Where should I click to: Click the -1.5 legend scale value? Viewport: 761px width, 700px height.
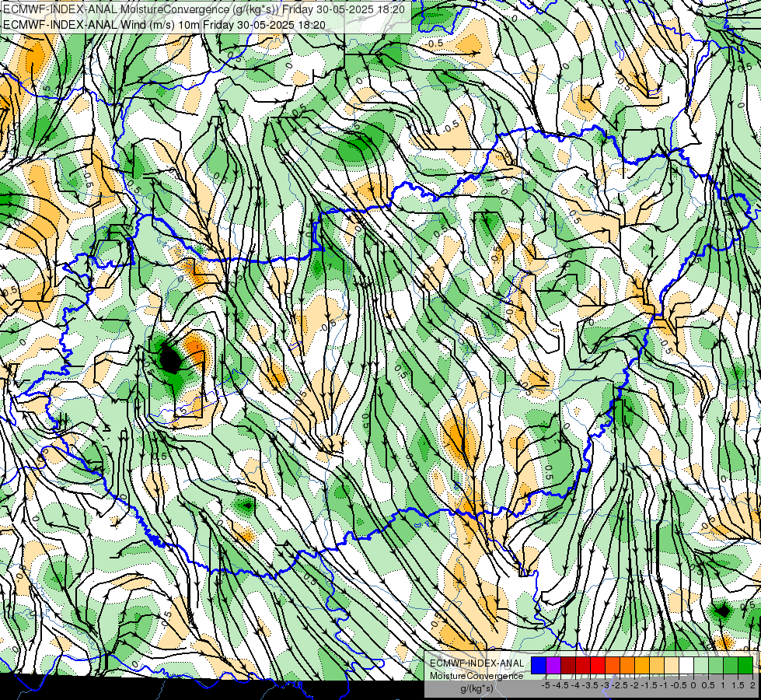pyautogui.click(x=649, y=685)
